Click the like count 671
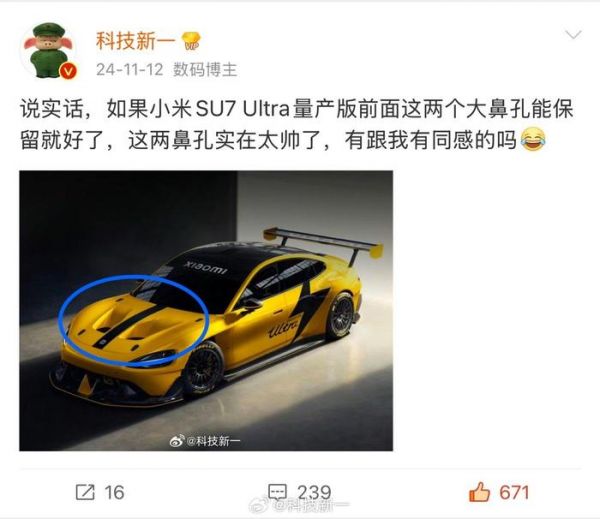The height and width of the screenshot is (519, 600). coord(514,493)
